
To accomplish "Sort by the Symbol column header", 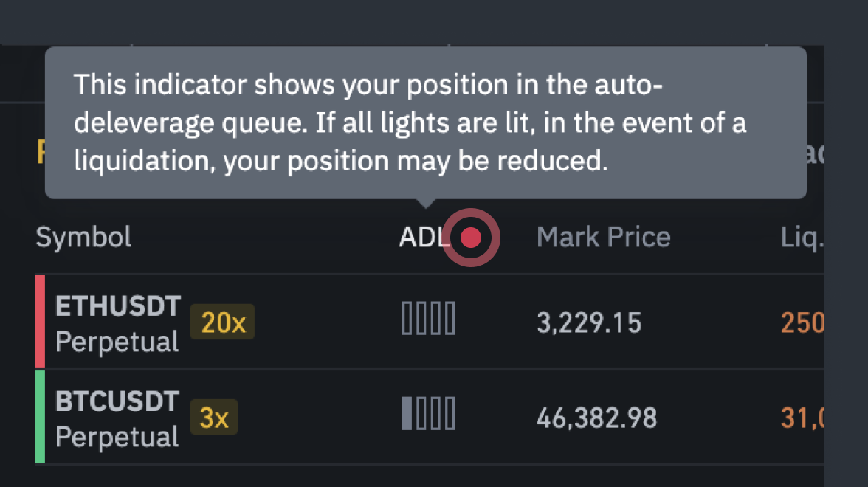I will (83, 238).
